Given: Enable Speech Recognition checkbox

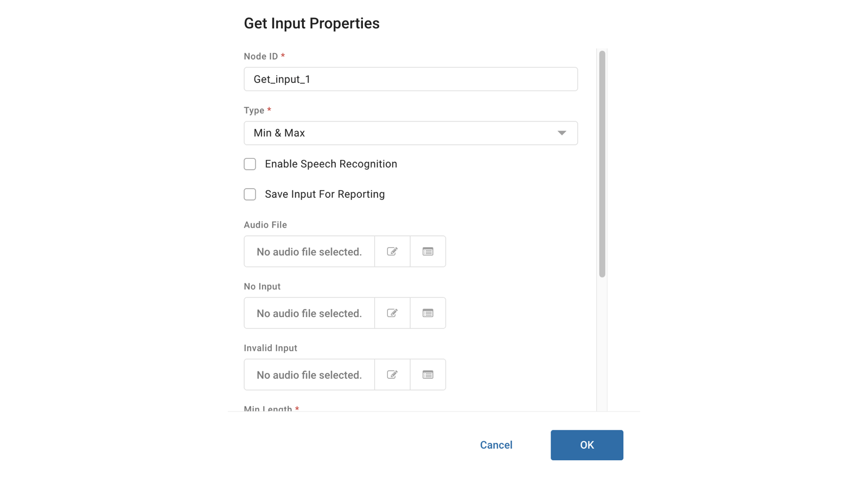Looking at the screenshot, I should pyautogui.click(x=250, y=164).
